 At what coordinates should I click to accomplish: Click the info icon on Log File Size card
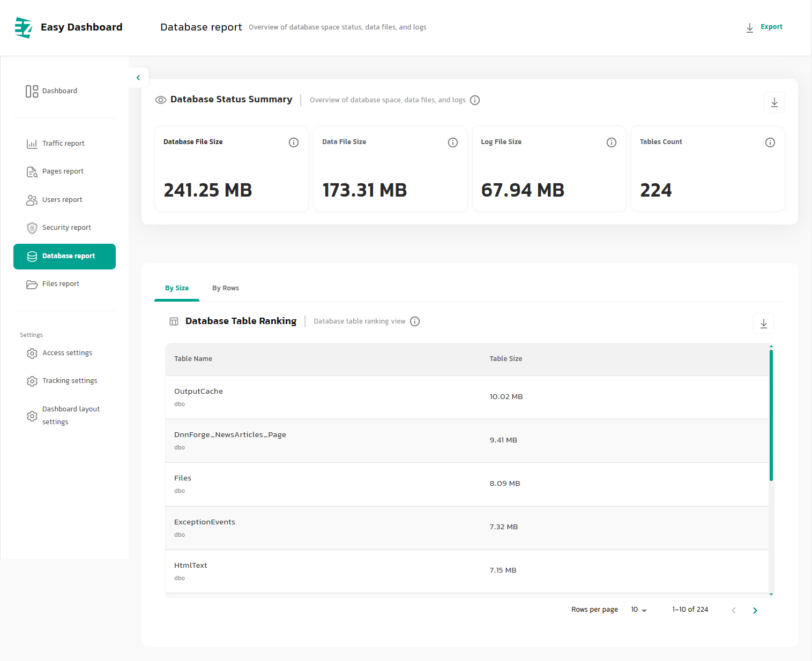pyautogui.click(x=612, y=142)
